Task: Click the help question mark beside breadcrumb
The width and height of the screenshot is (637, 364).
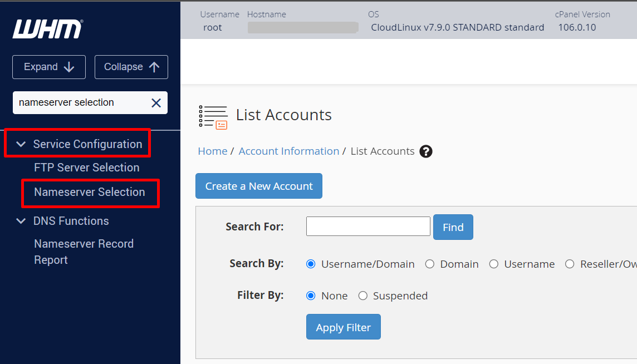Action: click(426, 151)
